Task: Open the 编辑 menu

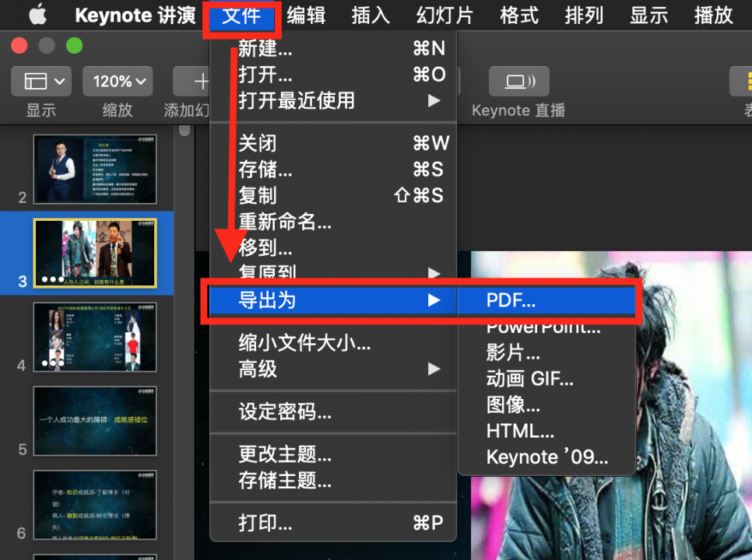Action: pos(306,16)
